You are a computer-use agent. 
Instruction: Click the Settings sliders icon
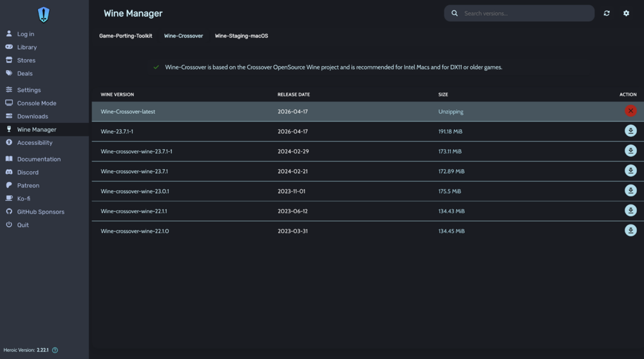pos(9,89)
